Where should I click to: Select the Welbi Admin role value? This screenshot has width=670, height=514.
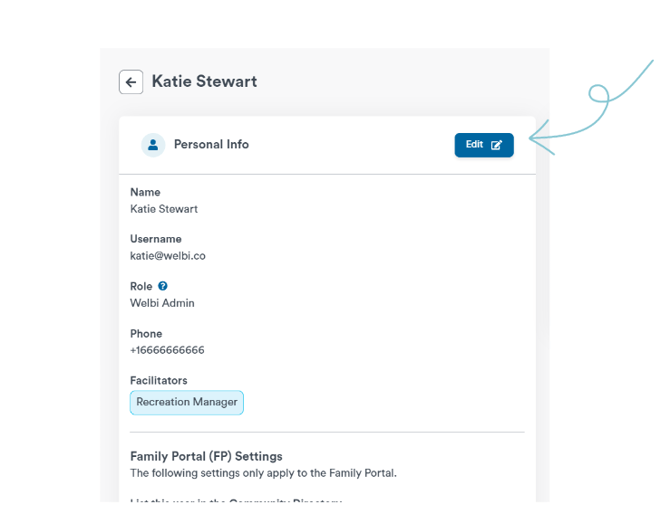tap(162, 303)
